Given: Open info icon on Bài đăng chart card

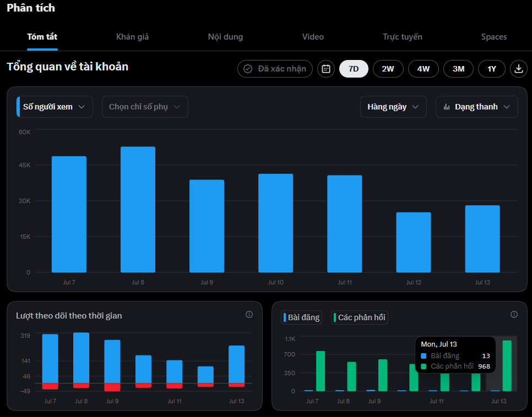Looking at the screenshot, I should pyautogui.click(x=514, y=315).
